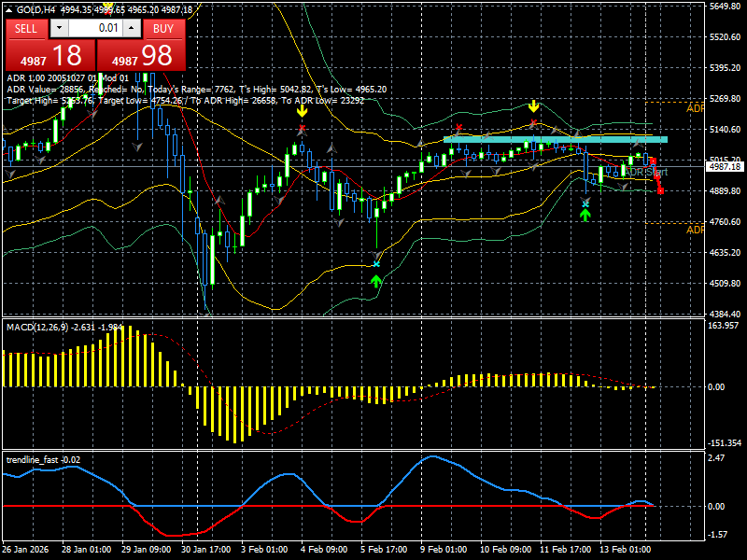
Task: Click the current price tag 4987.18
Action: click(726, 167)
